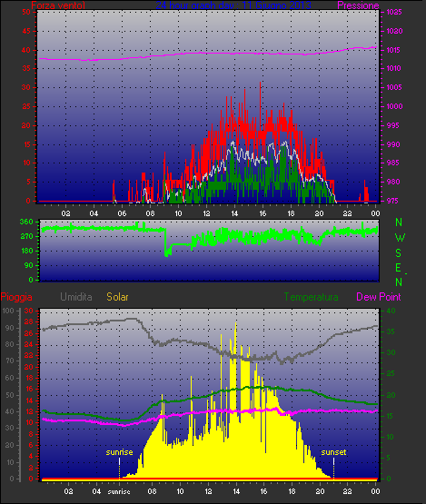Click the wind speed value '50' on the left axis
This screenshot has height=504, width=426.
26,12
